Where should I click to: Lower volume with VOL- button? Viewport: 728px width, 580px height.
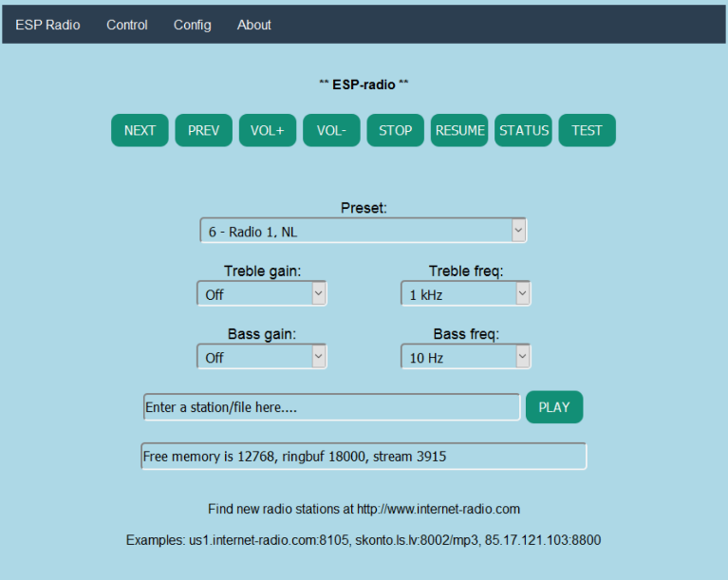(331, 131)
